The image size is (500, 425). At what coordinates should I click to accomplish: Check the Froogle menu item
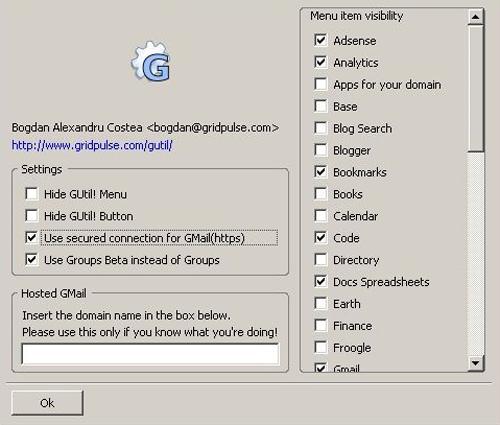(321, 348)
